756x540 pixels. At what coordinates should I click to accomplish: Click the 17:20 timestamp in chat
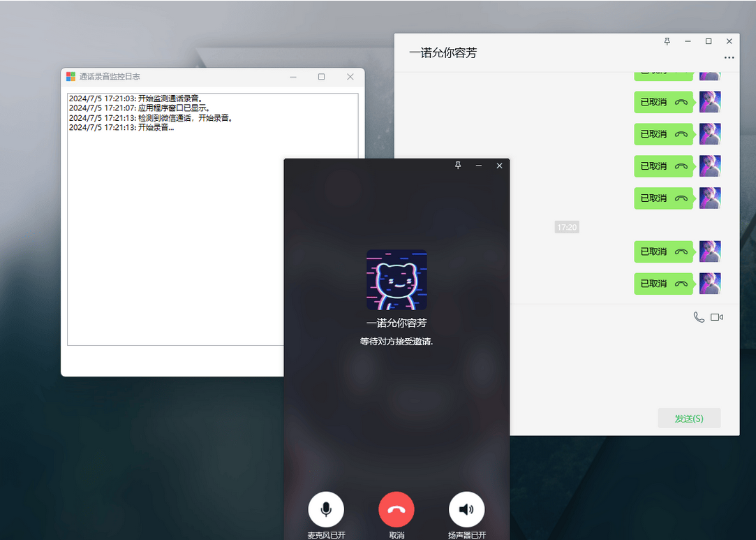[567, 227]
